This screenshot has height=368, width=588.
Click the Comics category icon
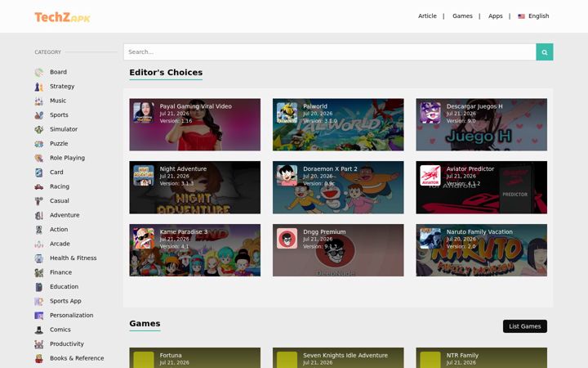click(39, 330)
